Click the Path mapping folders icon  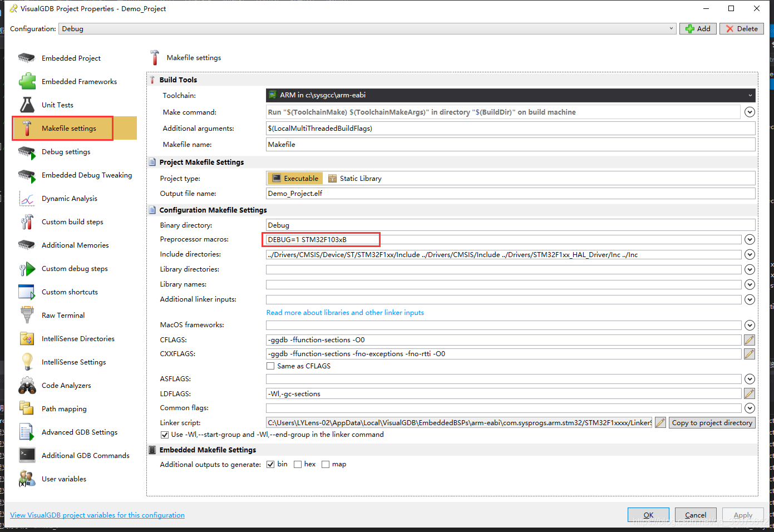click(27, 408)
